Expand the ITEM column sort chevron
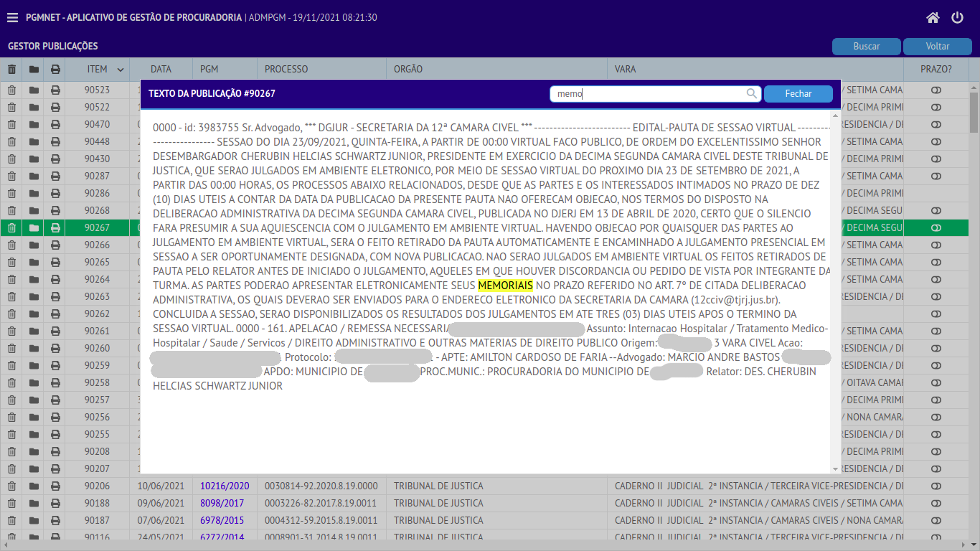The height and width of the screenshot is (551, 980). coord(121,70)
